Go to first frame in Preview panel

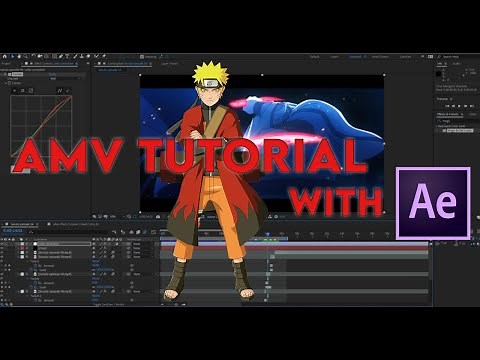447,106
